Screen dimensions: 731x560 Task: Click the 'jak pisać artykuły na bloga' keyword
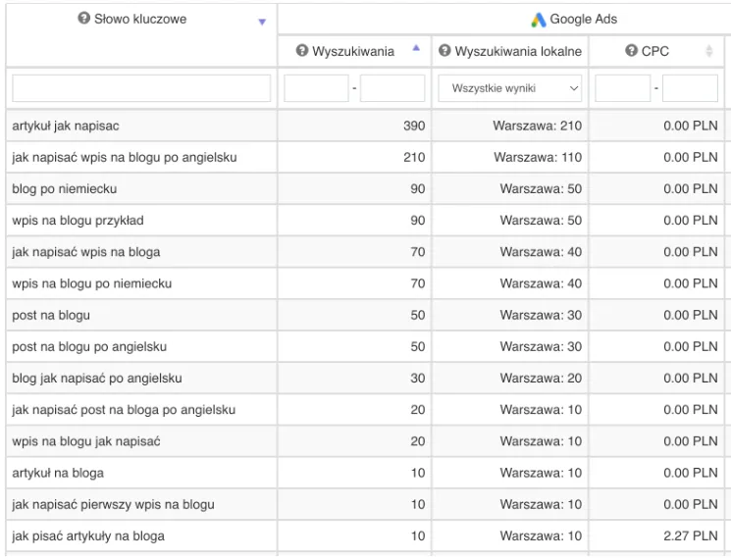[x=88, y=535]
